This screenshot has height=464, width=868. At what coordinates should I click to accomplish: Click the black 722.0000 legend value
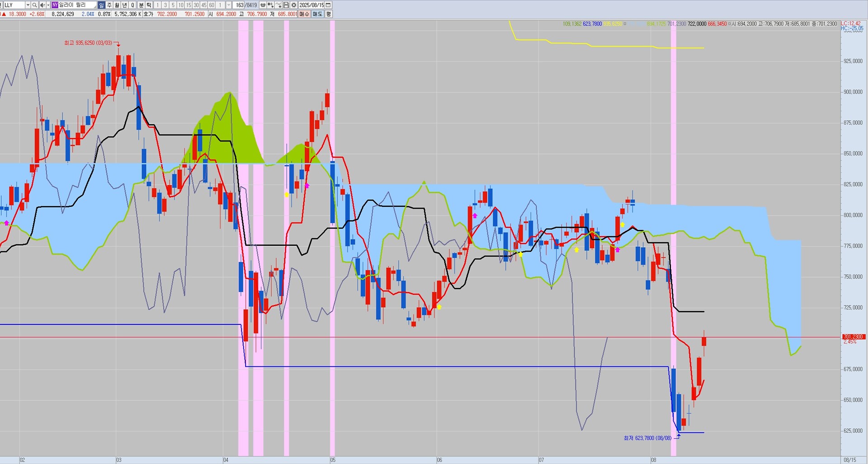click(x=697, y=24)
